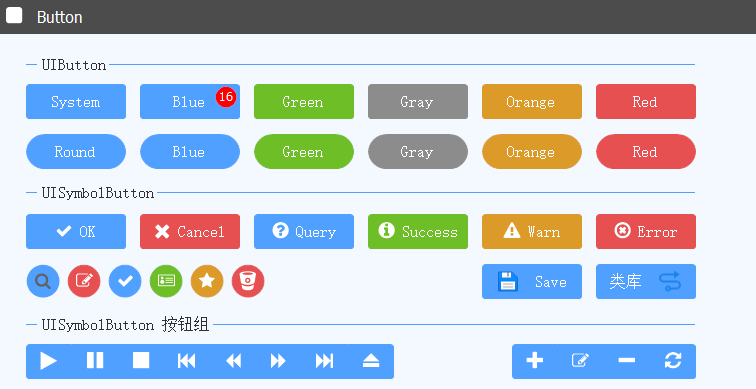The image size is (756, 389).
Task: Add an item with the plus icon
Action: tap(535, 361)
